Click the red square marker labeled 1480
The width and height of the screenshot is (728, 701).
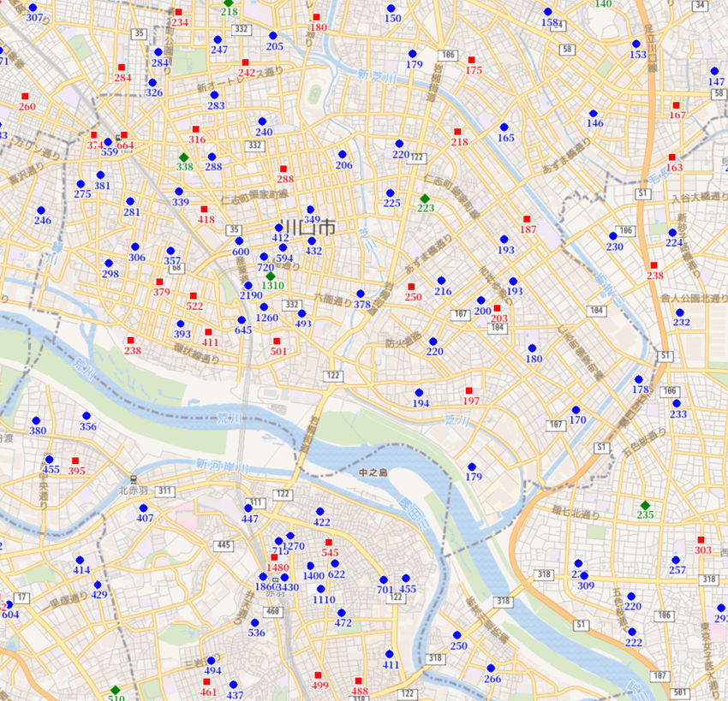[x=274, y=557]
